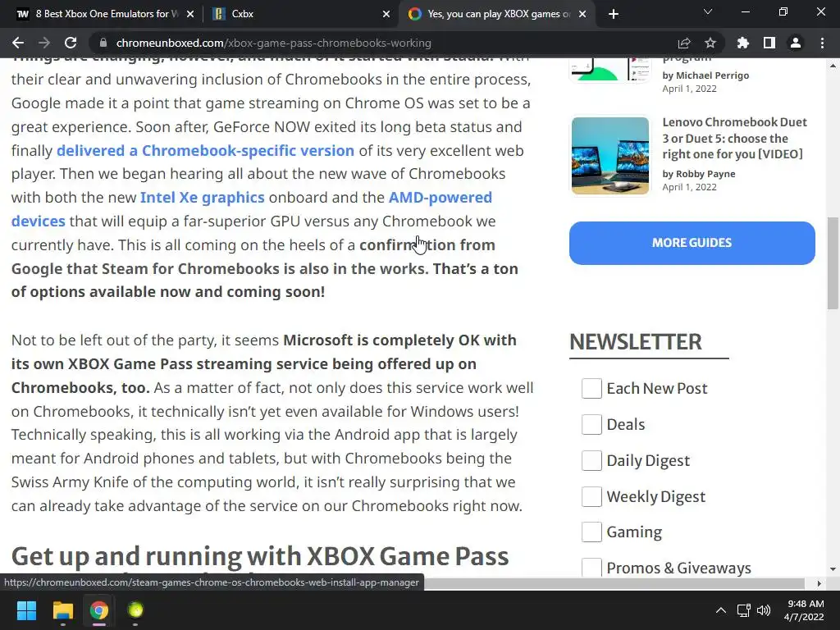Go back to the previous page
The width and height of the screenshot is (840, 630).
point(18,43)
